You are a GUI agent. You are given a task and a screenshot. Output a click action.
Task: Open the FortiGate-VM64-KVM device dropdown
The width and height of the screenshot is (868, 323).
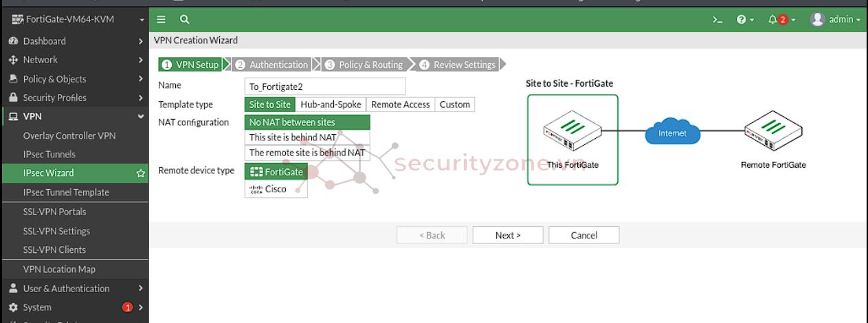click(x=142, y=20)
